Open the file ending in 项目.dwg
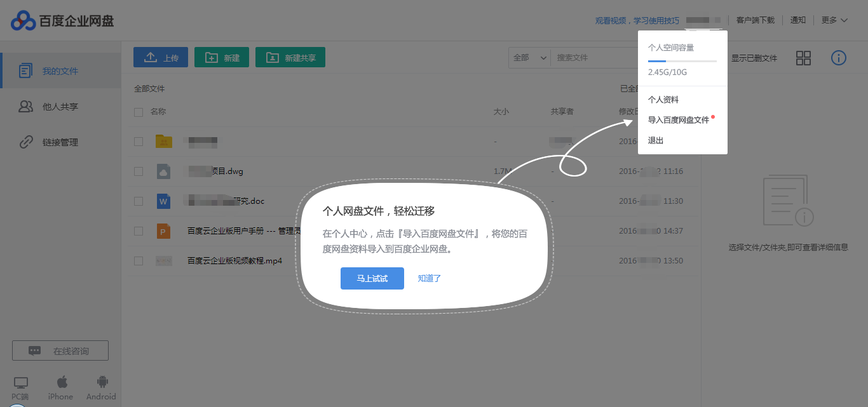868x407 pixels. click(x=214, y=171)
